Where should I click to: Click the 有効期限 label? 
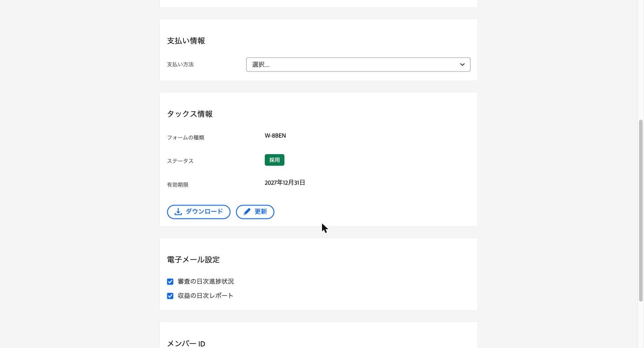pos(178,184)
